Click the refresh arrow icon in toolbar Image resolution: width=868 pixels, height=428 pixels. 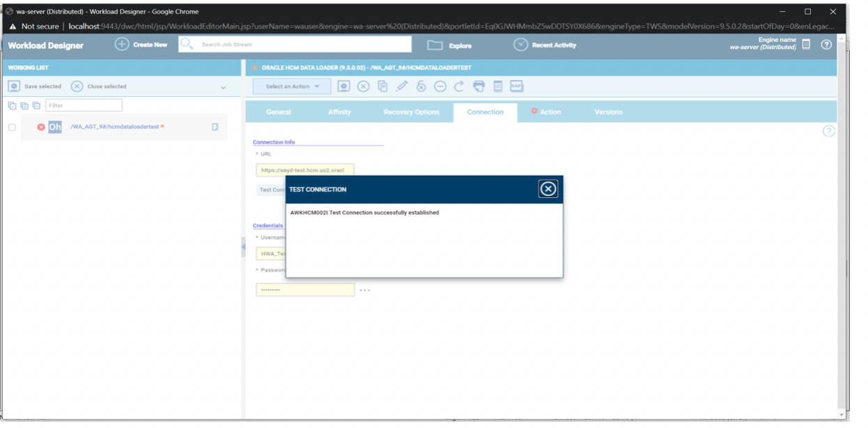(459, 86)
